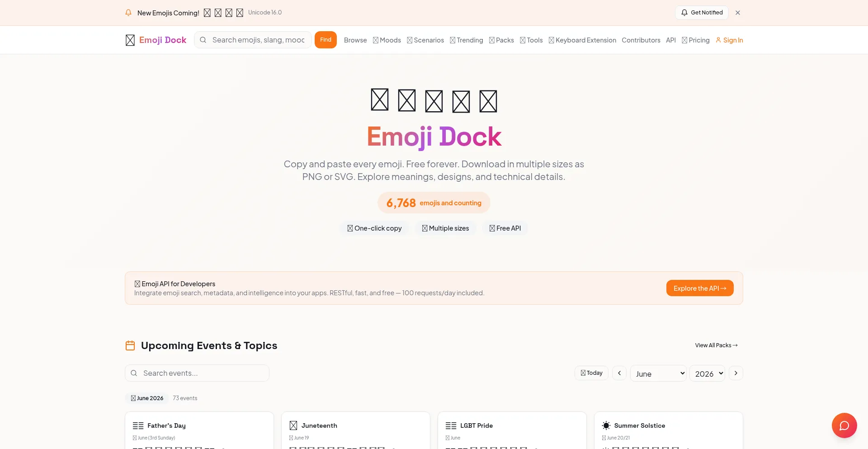Image resolution: width=868 pixels, height=449 pixels.
Task: Open the API nav link
Action: pos(671,40)
